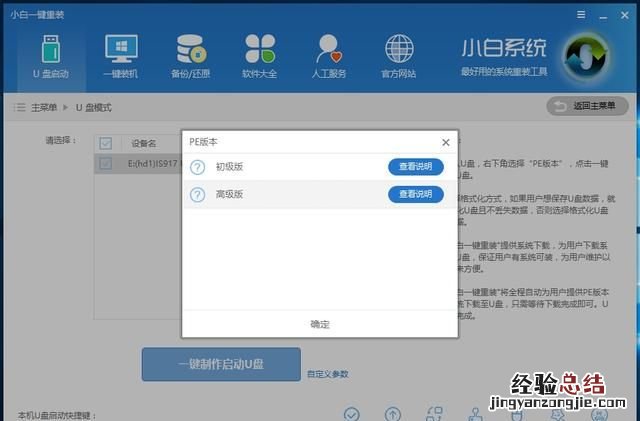Toggle the select-all checkbox beside 设备名

click(x=106, y=143)
